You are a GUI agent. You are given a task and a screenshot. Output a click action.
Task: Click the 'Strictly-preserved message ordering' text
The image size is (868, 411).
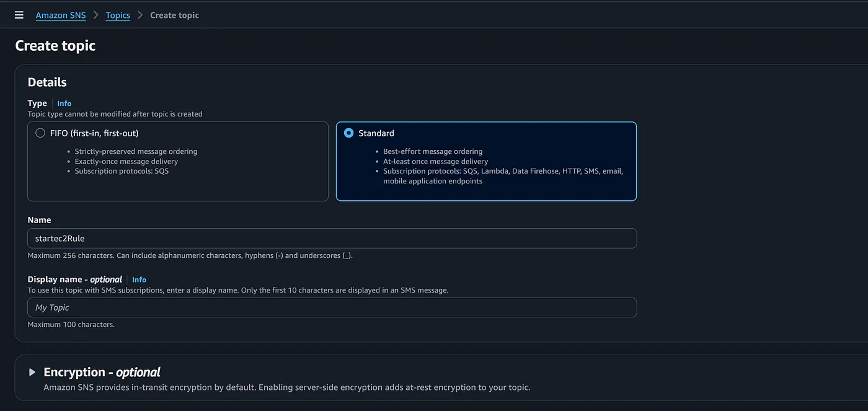pyautogui.click(x=136, y=151)
